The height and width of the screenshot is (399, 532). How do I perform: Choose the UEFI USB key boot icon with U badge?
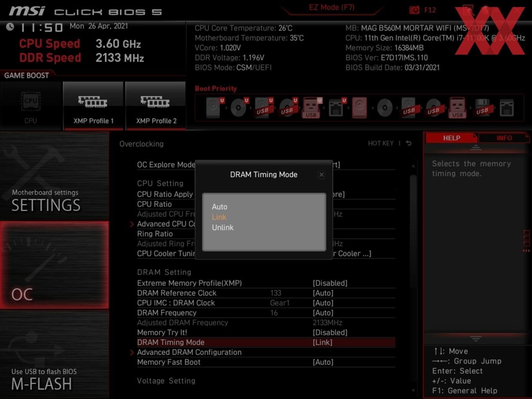click(x=312, y=108)
